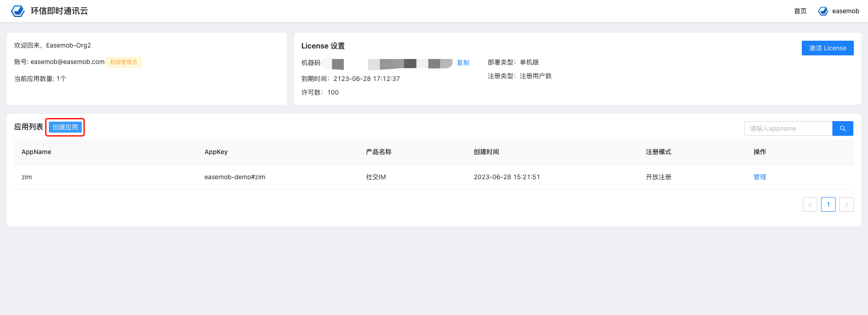
Task: Click the Easemob logo in the header
Action: click(18, 11)
